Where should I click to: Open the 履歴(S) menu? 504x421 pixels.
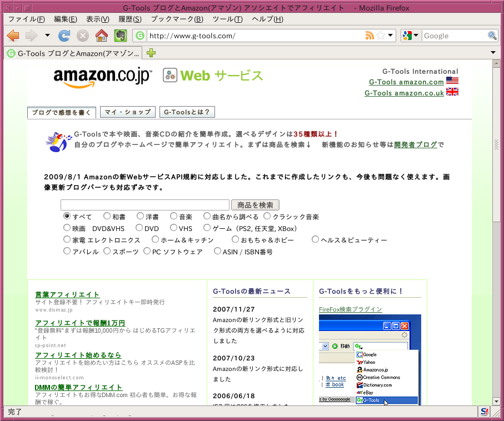[130, 19]
